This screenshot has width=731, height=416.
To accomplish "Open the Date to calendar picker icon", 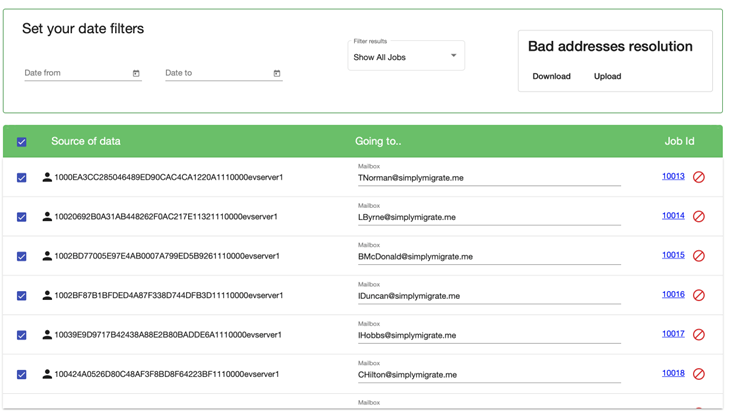I will coord(277,74).
